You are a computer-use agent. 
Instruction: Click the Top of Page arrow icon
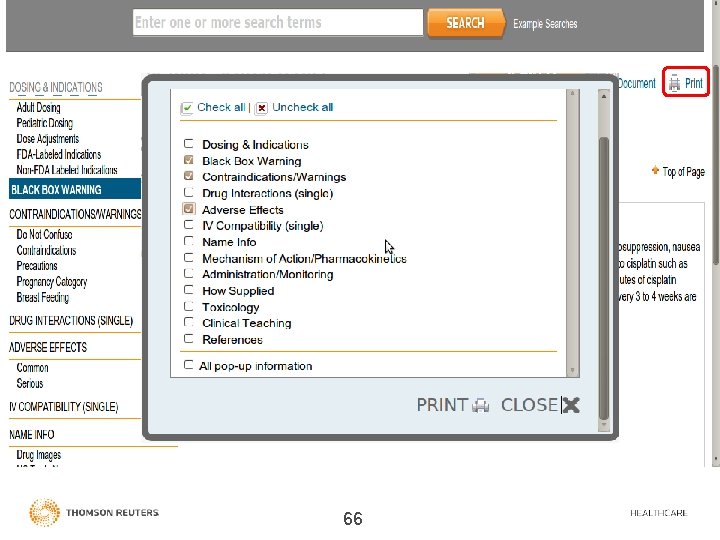coord(655,171)
